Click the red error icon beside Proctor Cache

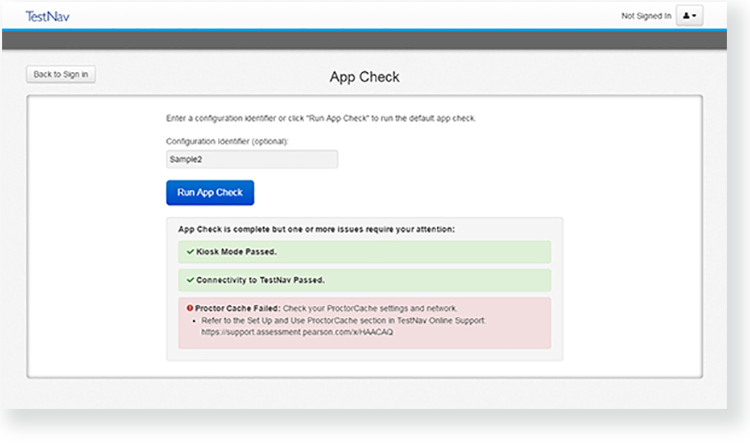(190, 307)
